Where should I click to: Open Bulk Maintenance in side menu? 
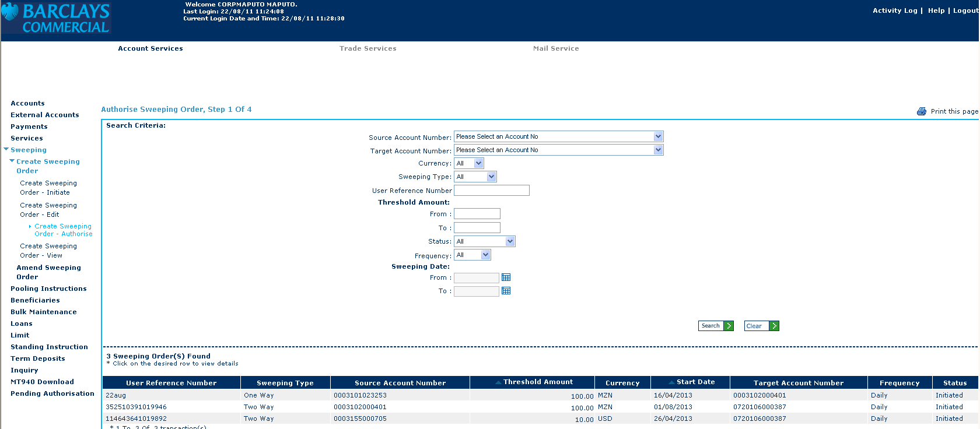pos(44,312)
